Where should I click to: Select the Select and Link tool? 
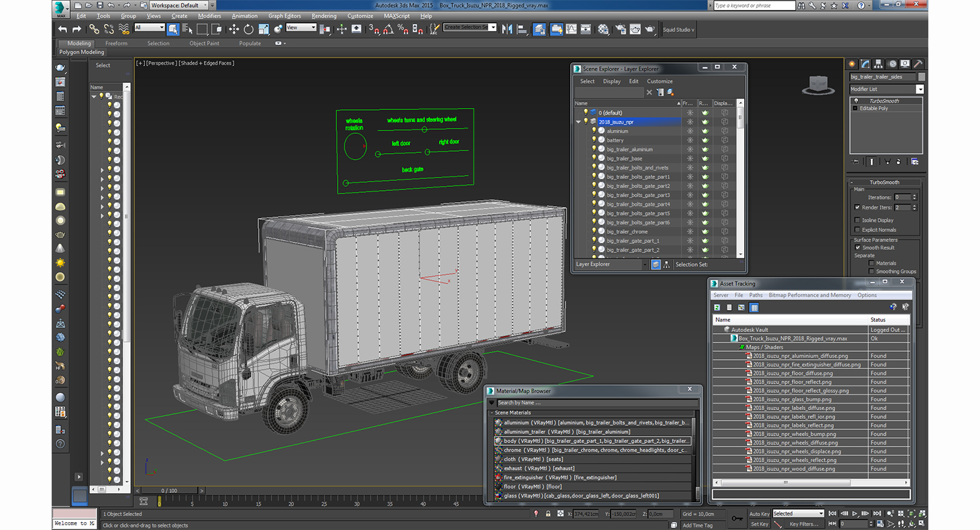click(x=94, y=29)
